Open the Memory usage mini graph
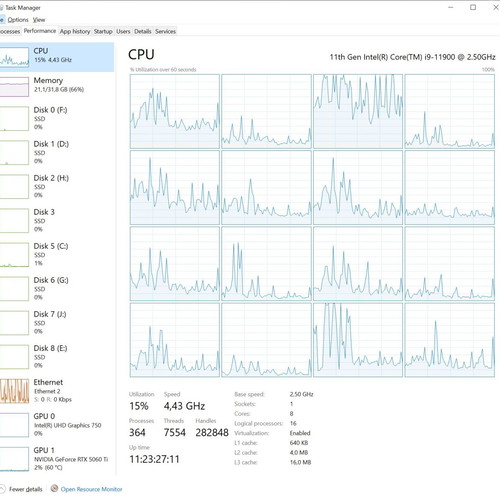 pyautogui.click(x=14, y=87)
